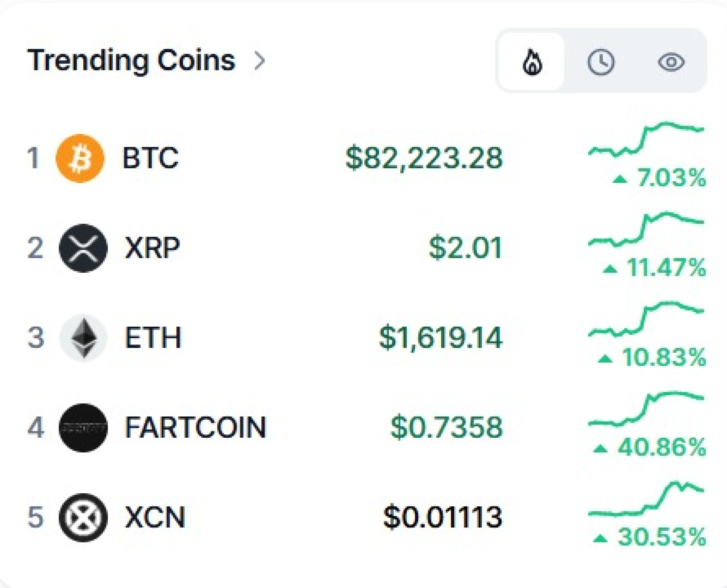This screenshot has height=588, width=727.
Task: Click the FARTCOIN 40.86% sparkline chart
Action: tap(646, 409)
